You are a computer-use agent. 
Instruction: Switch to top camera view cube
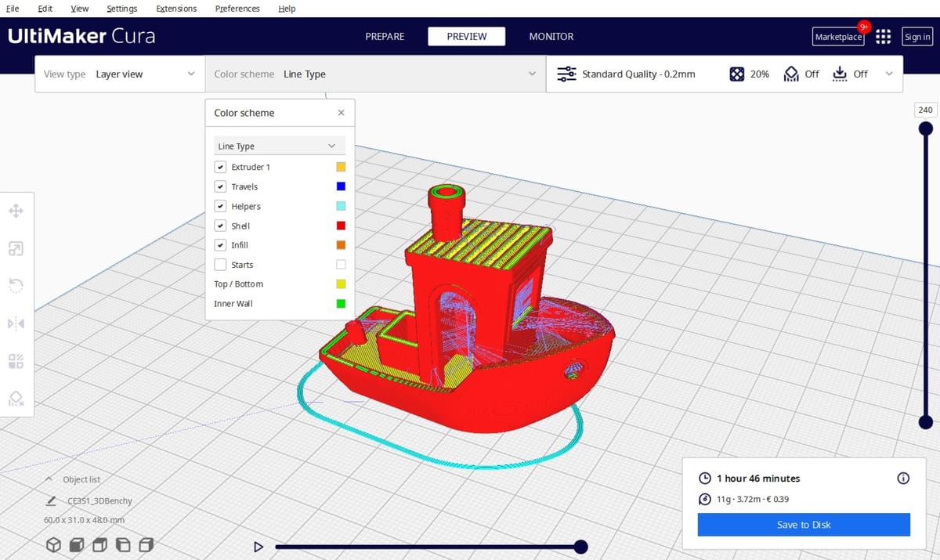point(99,544)
